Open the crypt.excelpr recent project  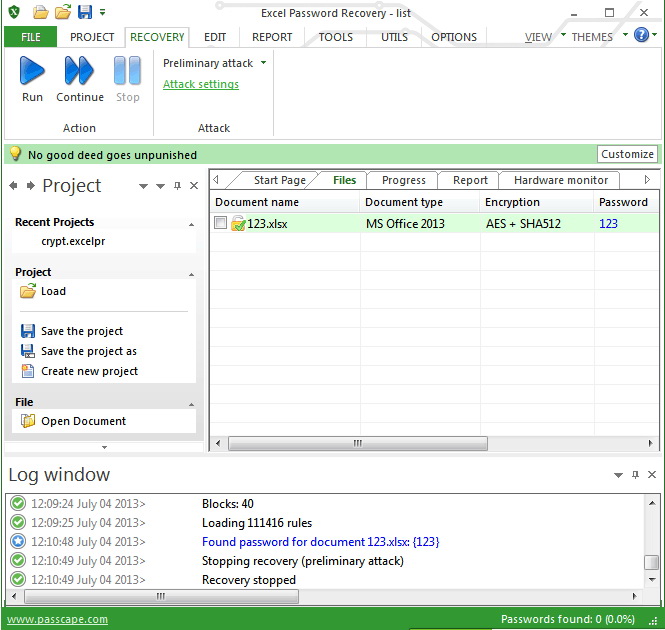tap(73, 241)
